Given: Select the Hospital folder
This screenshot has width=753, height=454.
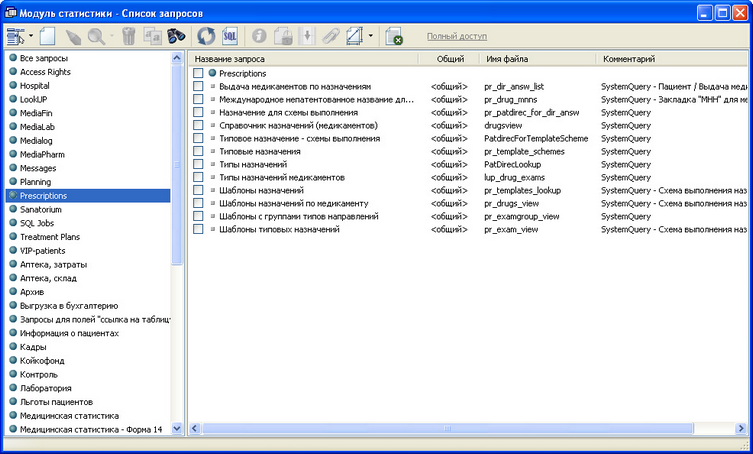Looking at the screenshot, I should [35, 86].
